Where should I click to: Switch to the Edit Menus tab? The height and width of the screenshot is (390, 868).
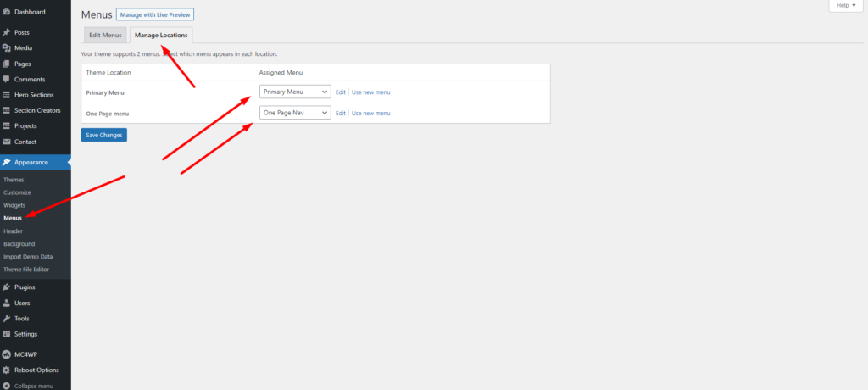tap(107, 35)
